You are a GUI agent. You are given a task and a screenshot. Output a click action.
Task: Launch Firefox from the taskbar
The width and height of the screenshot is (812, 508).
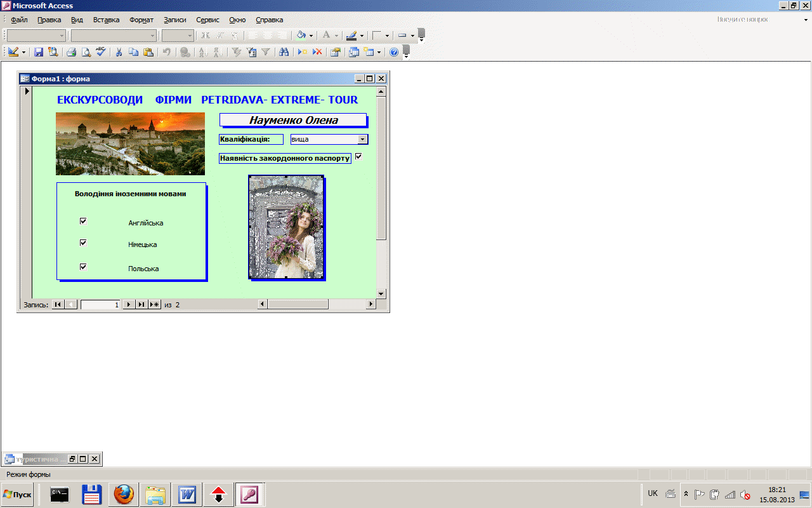(124, 494)
